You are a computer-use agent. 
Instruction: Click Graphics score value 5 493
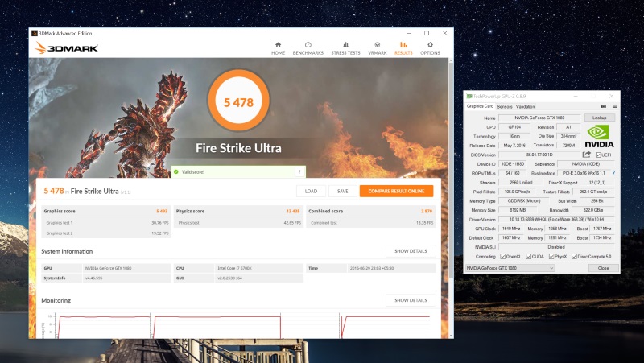click(x=162, y=211)
